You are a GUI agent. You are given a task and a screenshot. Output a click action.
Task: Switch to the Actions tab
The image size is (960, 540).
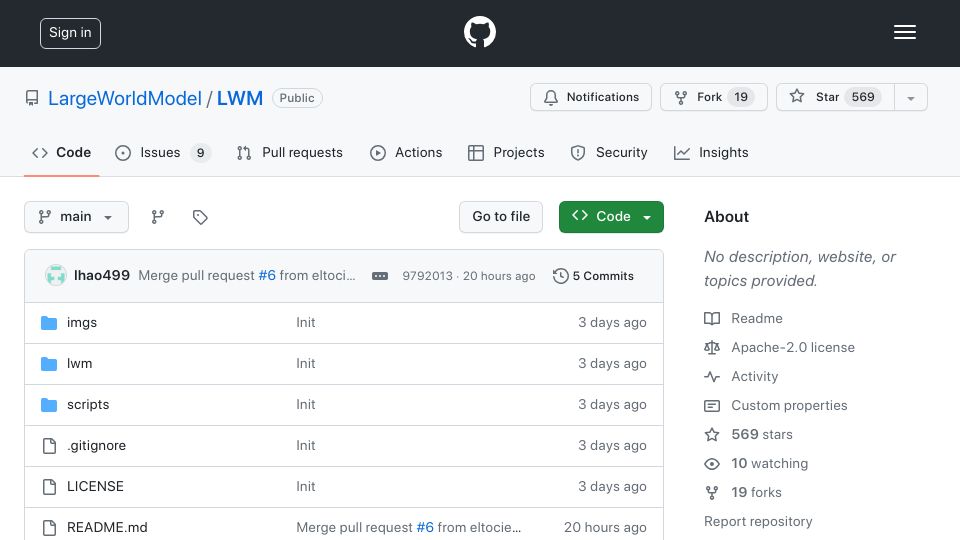(406, 152)
